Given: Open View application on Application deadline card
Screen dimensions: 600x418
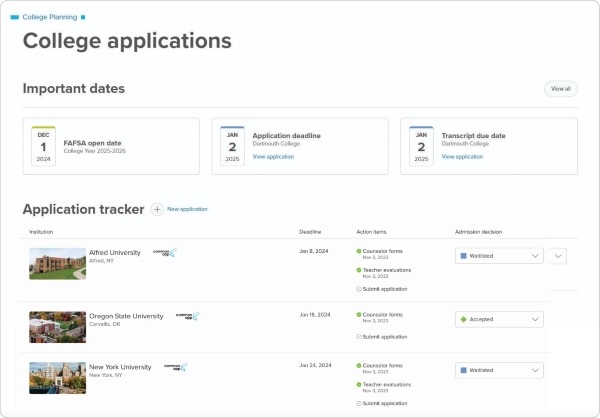Looking at the screenshot, I should pyautogui.click(x=273, y=157).
